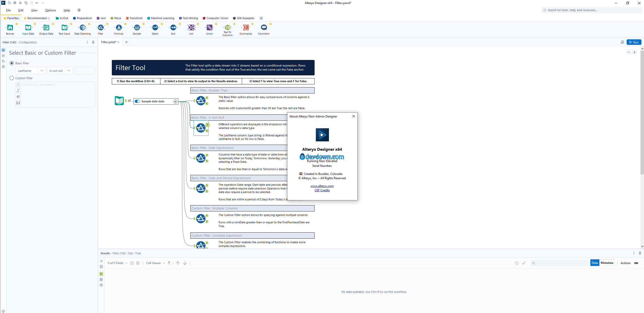
Task: Click the Data Cleansing tool
Action: point(83,28)
